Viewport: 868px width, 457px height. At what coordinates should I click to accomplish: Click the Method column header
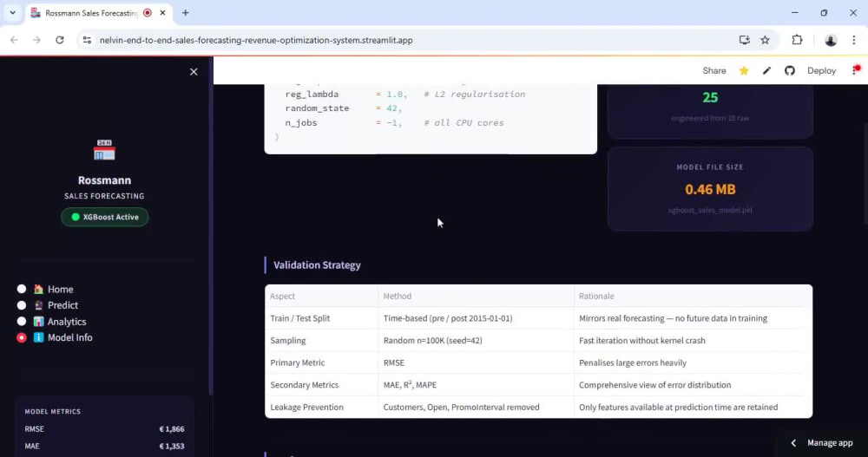(476, 296)
